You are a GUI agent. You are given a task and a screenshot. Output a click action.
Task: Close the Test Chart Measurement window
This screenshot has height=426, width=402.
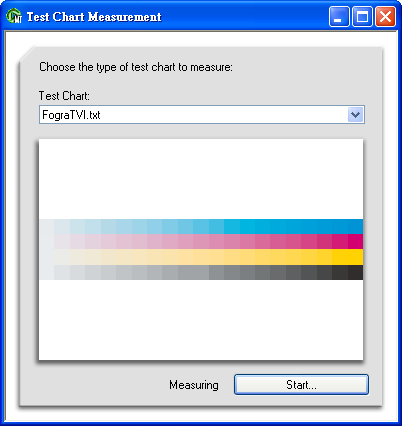pos(386,16)
